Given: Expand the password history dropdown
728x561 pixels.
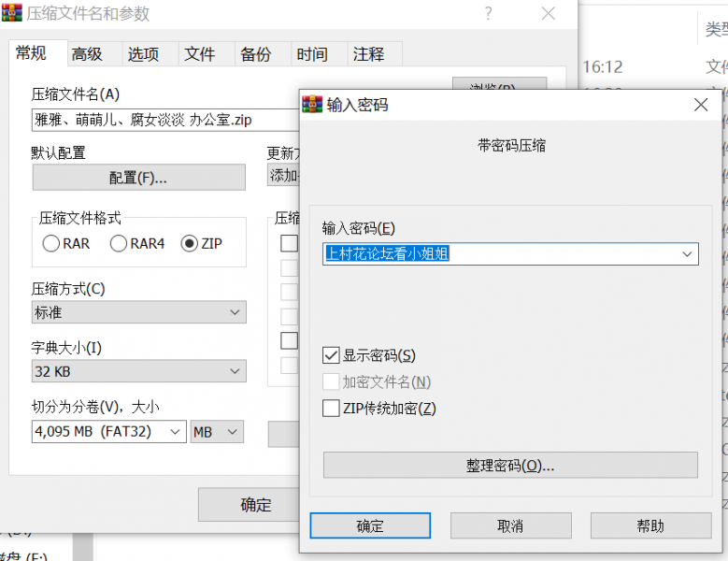Looking at the screenshot, I should tap(688, 253).
